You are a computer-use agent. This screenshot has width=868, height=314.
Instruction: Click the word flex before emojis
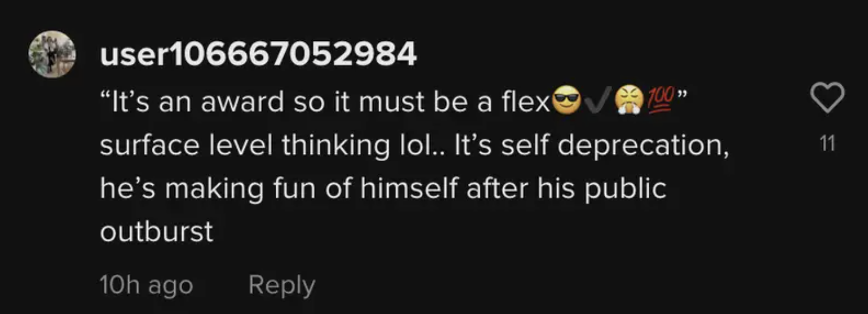coord(526,103)
